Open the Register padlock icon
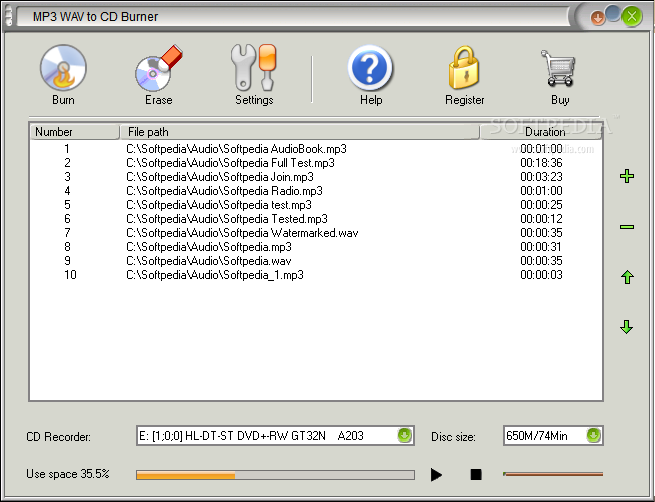 pyautogui.click(x=465, y=75)
